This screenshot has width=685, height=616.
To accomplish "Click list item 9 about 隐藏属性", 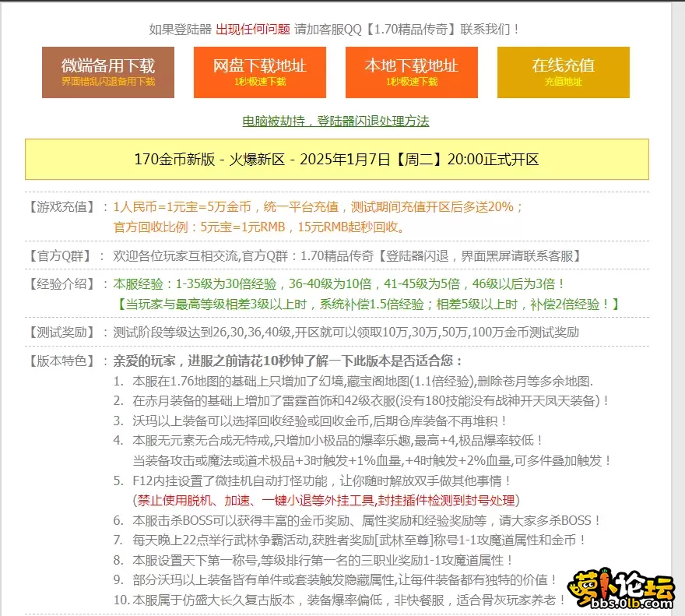I will click(335, 580).
